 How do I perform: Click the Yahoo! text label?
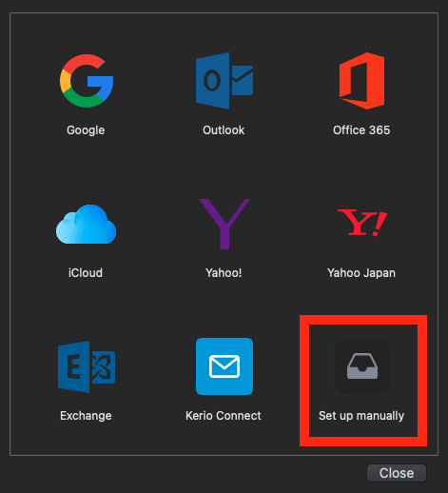(224, 273)
